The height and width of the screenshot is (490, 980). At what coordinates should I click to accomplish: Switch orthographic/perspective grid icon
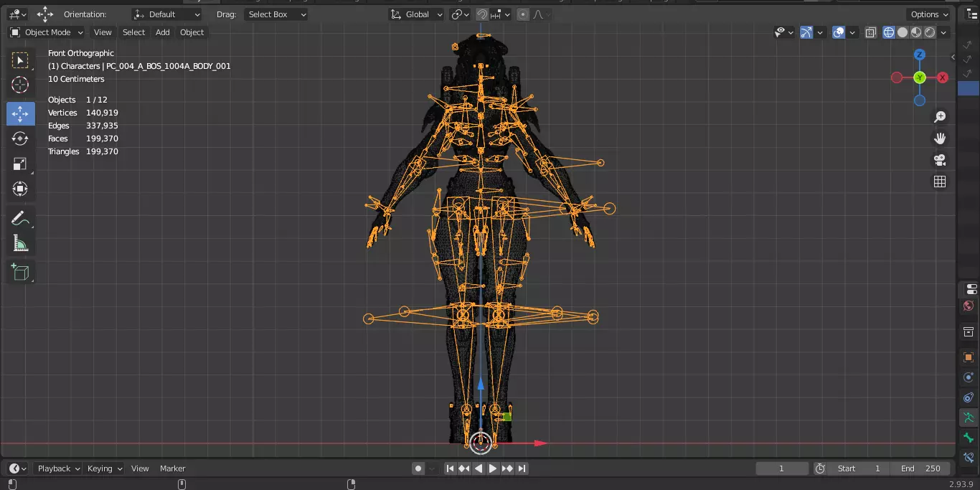pyautogui.click(x=940, y=182)
